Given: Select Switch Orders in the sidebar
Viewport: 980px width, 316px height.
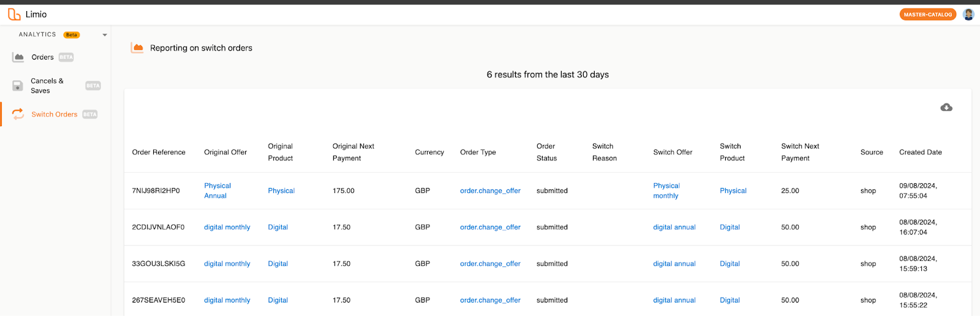Looking at the screenshot, I should pyautogui.click(x=54, y=115).
